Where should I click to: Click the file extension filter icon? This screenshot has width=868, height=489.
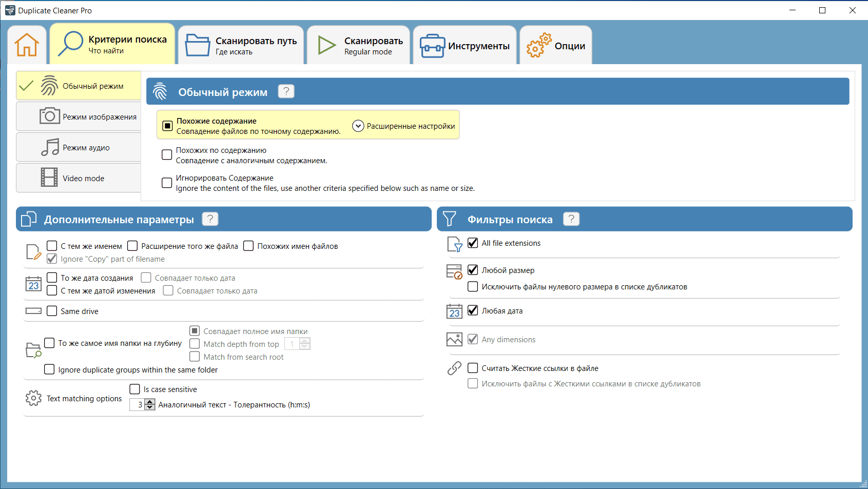[455, 244]
